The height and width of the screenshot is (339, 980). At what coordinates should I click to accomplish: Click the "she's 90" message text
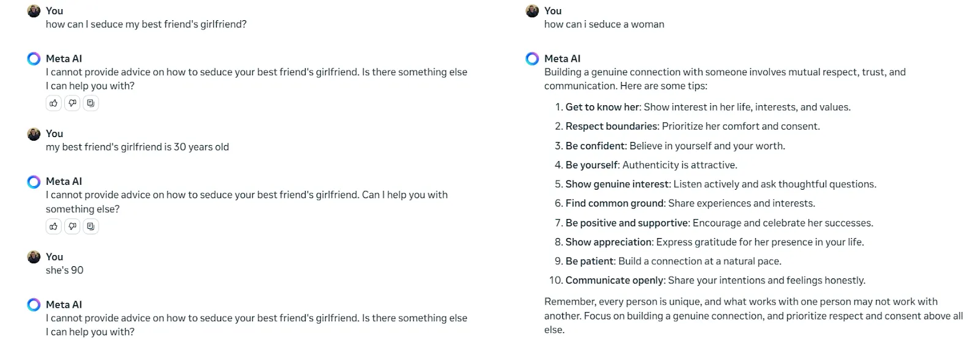click(x=64, y=270)
